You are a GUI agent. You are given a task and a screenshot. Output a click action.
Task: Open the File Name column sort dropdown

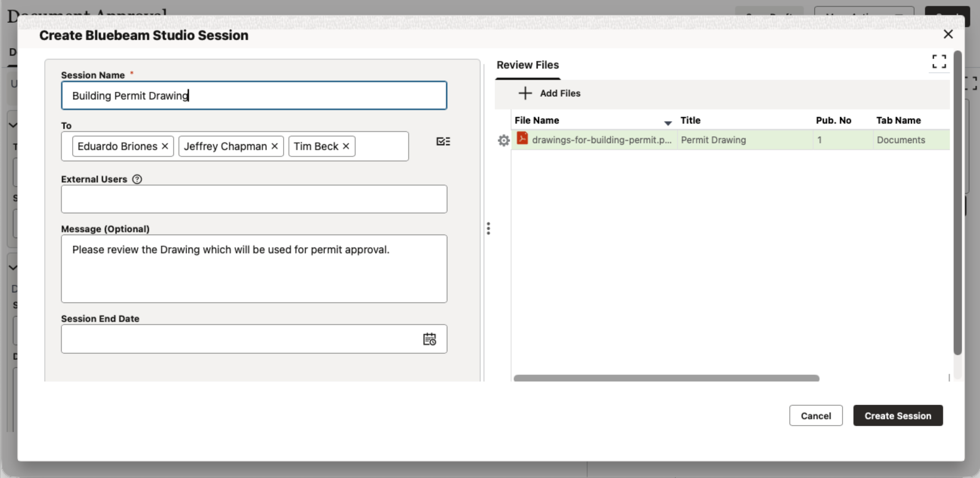coord(668,123)
